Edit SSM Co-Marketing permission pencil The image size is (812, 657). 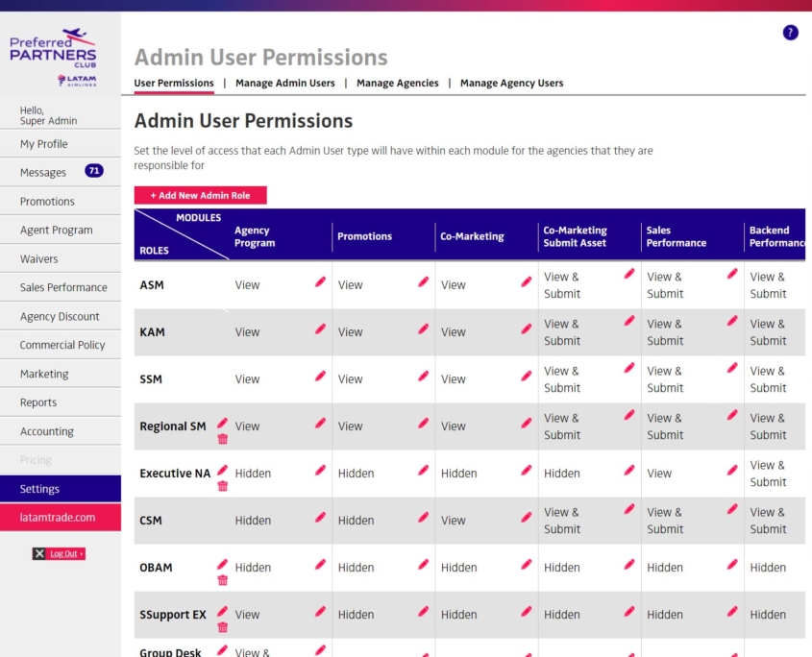click(527, 376)
